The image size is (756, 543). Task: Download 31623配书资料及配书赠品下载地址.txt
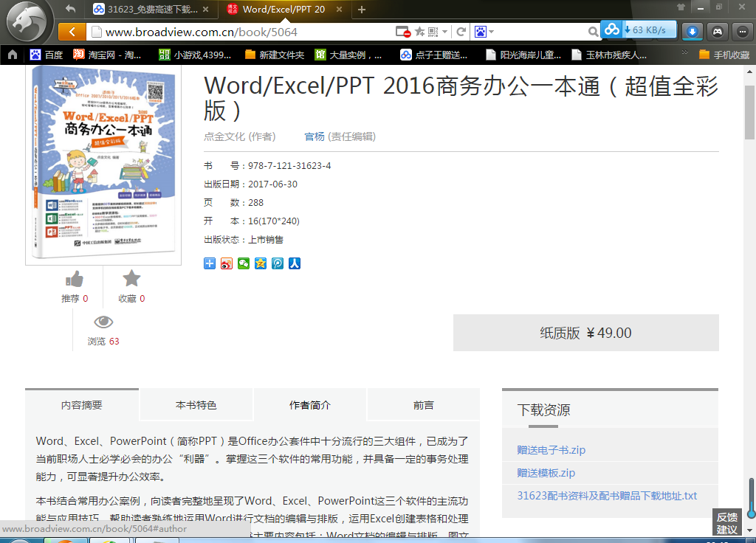click(607, 496)
